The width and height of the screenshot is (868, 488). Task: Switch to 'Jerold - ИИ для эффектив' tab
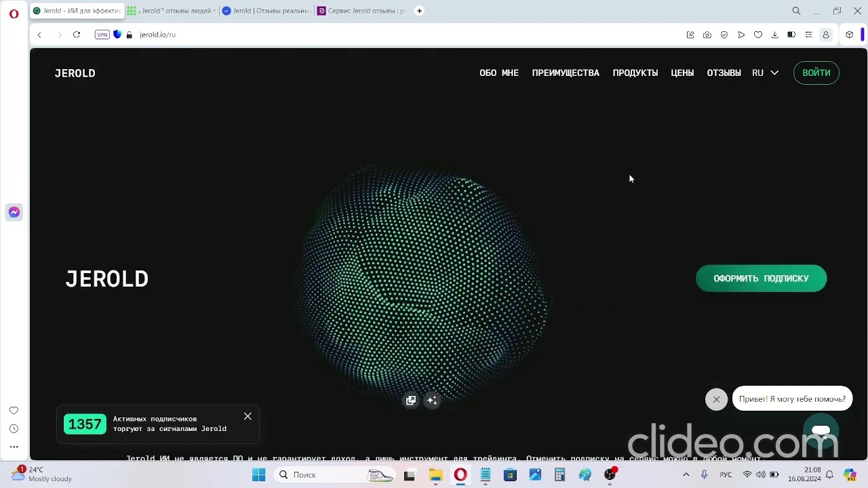point(77,11)
